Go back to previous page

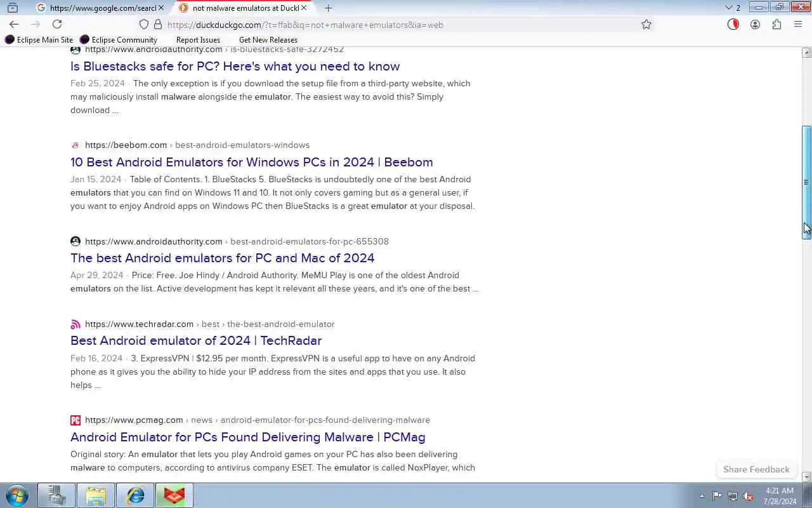[14, 24]
